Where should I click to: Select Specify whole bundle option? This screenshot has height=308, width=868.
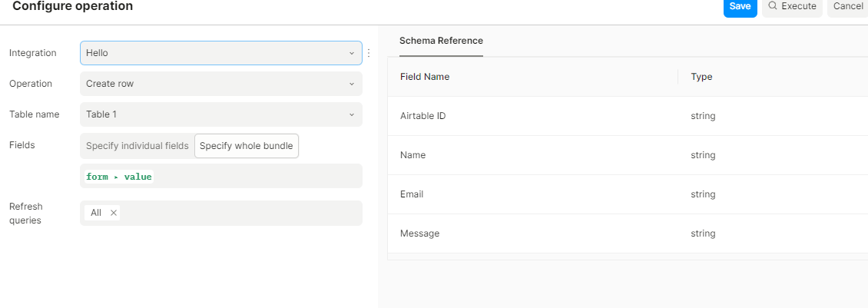pos(246,146)
